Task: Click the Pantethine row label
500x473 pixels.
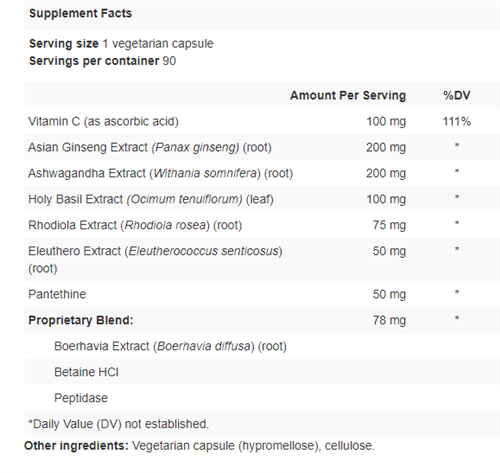Action: [x=57, y=294]
